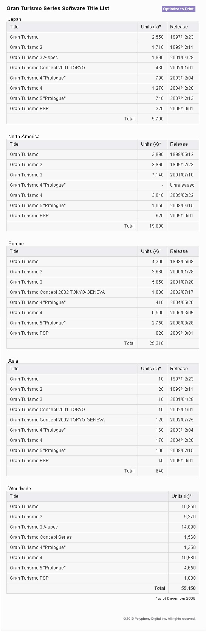Select the Asia section heading

pos(13,361)
